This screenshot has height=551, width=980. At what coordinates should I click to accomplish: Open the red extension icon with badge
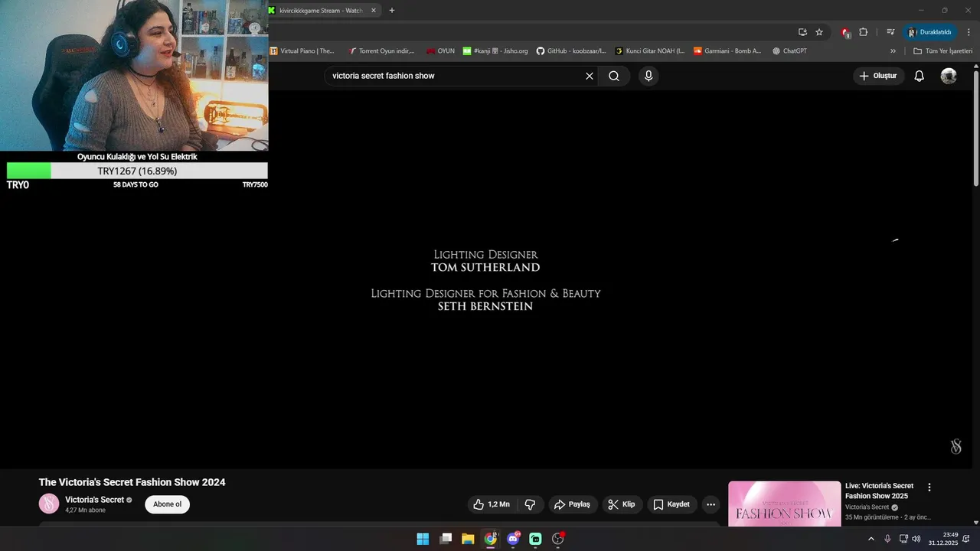point(845,32)
